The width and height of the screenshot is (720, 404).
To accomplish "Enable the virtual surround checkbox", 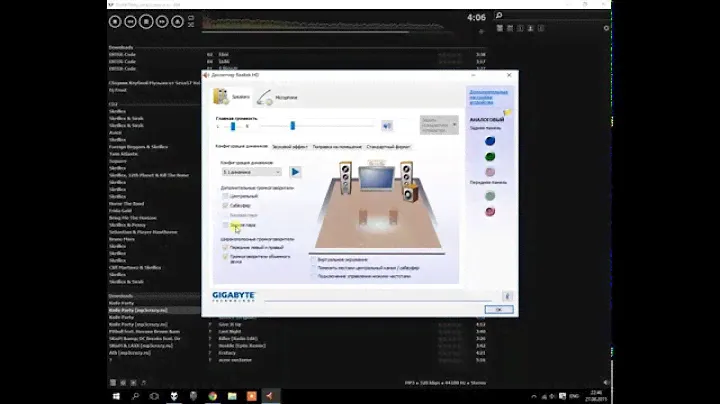I will 313,258.
